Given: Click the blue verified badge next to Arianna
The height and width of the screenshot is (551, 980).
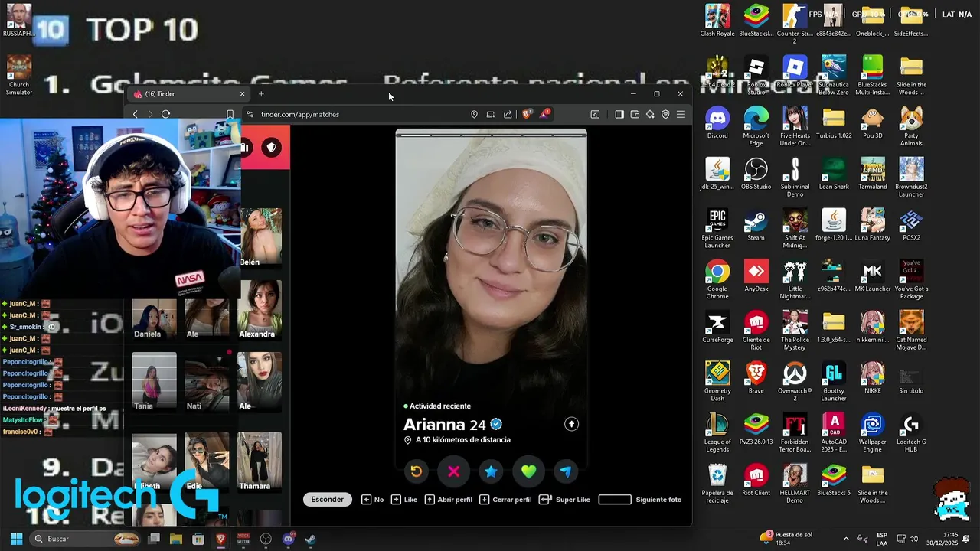Looking at the screenshot, I should coord(496,424).
